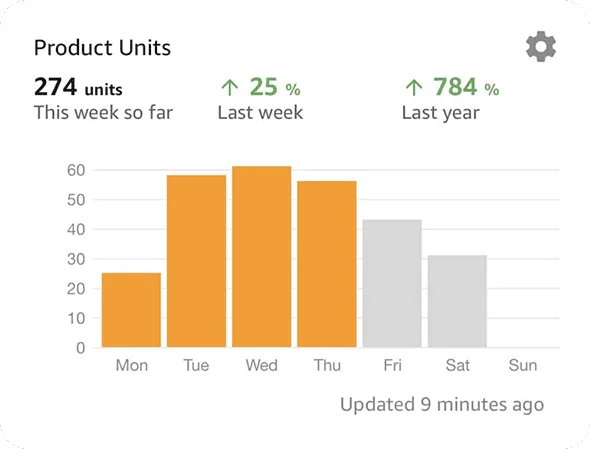The image size is (590, 449).
Task: Click the This week so far label
Action: (x=103, y=113)
